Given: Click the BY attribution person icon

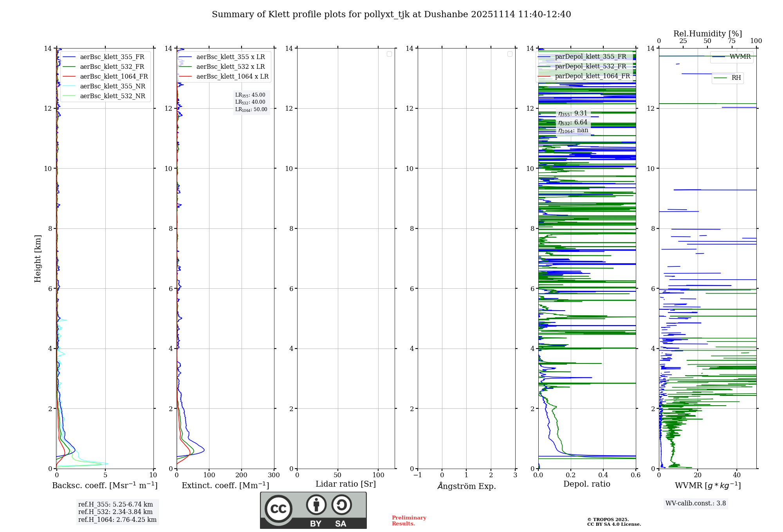Looking at the screenshot, I should coord(316,505).
